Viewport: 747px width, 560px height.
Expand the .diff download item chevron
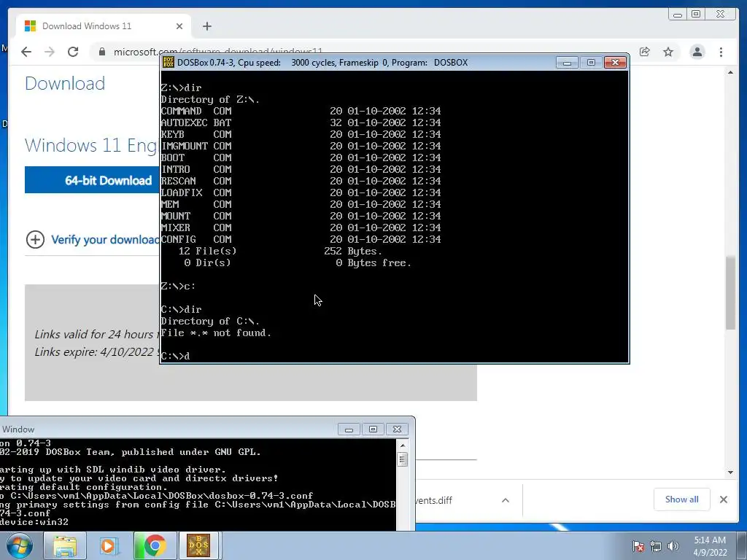(506, 500)
